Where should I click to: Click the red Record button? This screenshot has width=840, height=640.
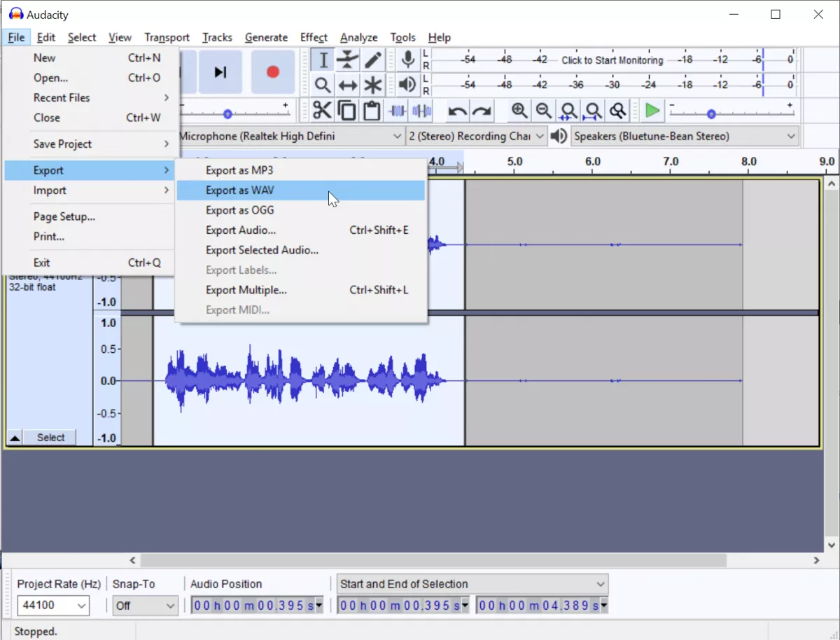click(273, 72)
